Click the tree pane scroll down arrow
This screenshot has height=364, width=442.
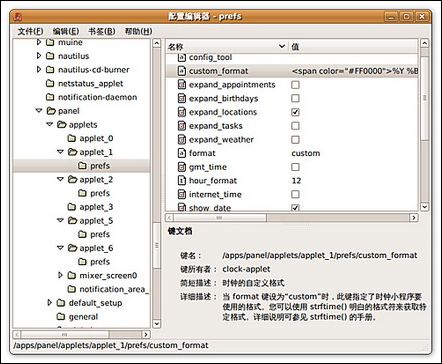(x=156, y=324)
